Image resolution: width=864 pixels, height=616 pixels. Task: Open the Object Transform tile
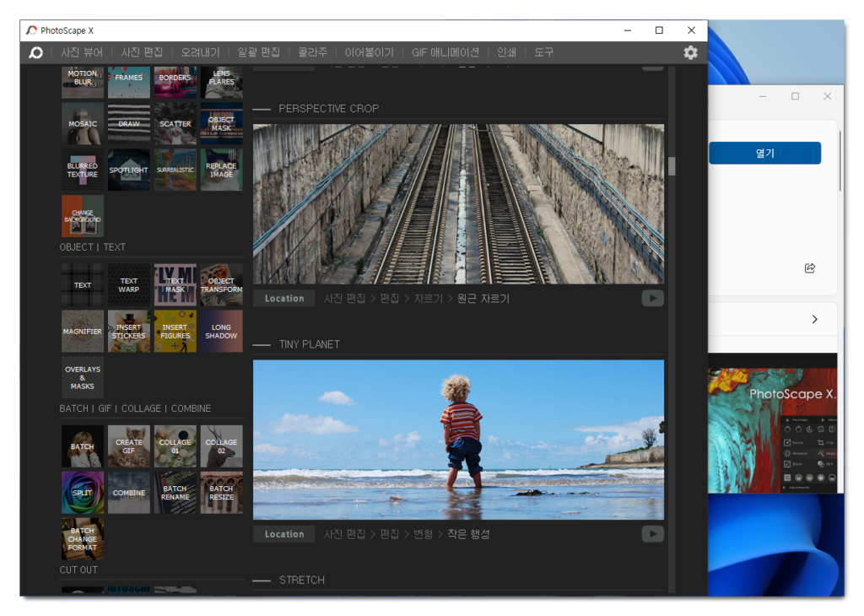pos(222,285)
